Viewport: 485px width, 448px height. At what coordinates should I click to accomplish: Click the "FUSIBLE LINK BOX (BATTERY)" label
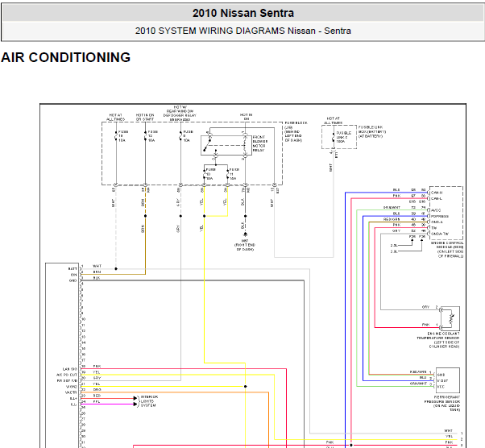pos(372,131)
